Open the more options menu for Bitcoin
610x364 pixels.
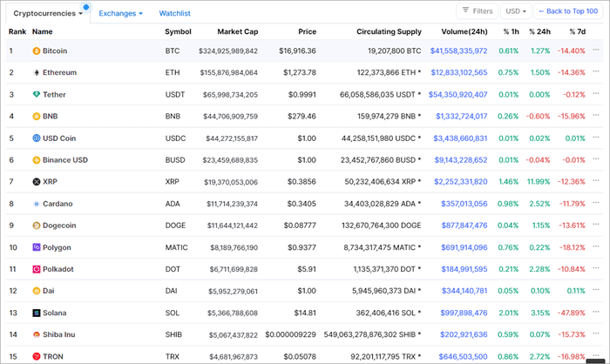pos(596,51)
